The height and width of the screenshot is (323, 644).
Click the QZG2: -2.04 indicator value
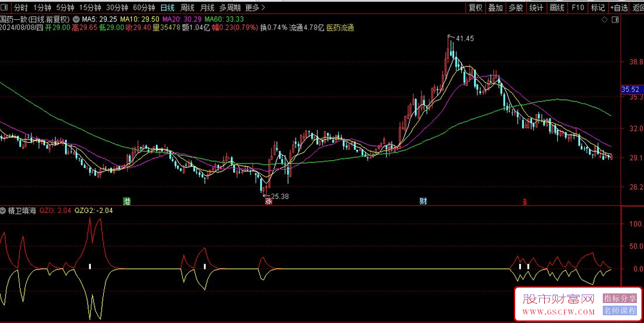point(93,210)
